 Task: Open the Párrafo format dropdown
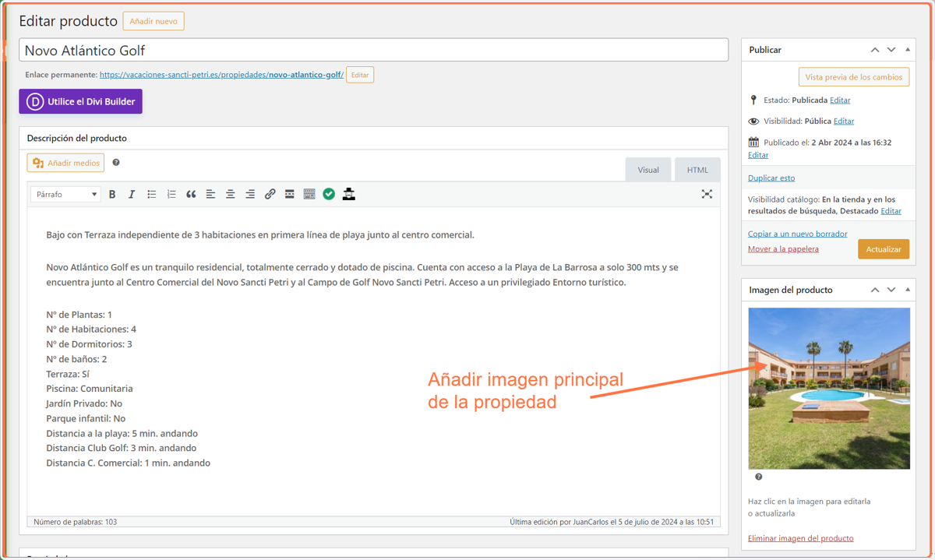pos(65,194)
